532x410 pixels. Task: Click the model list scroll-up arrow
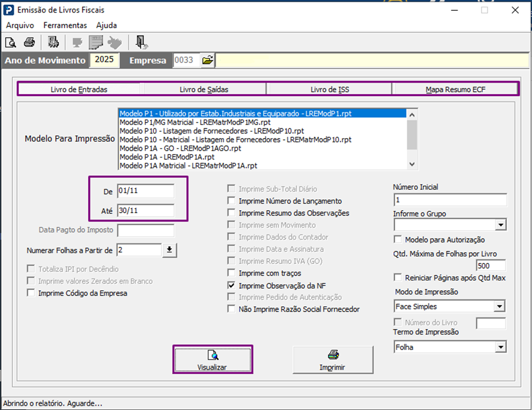[x=412, y=115]
